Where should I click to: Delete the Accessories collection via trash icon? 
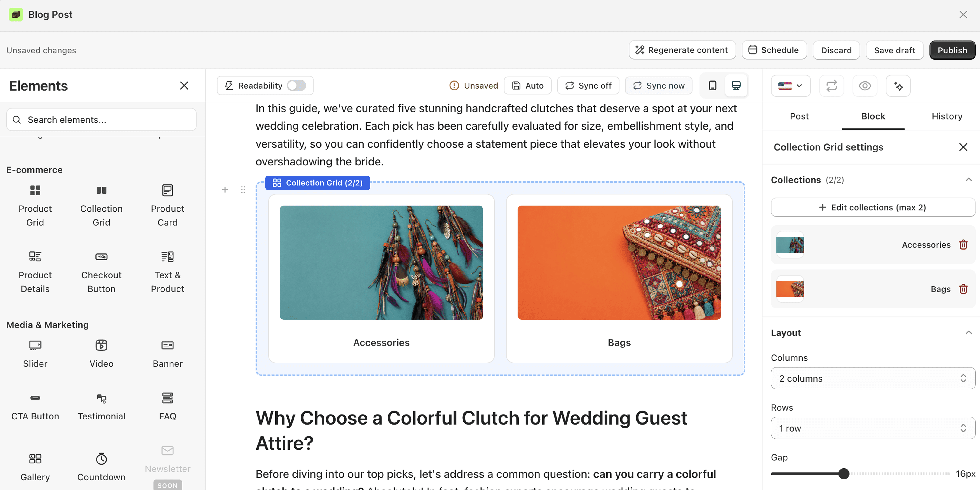tap(963, 244)
